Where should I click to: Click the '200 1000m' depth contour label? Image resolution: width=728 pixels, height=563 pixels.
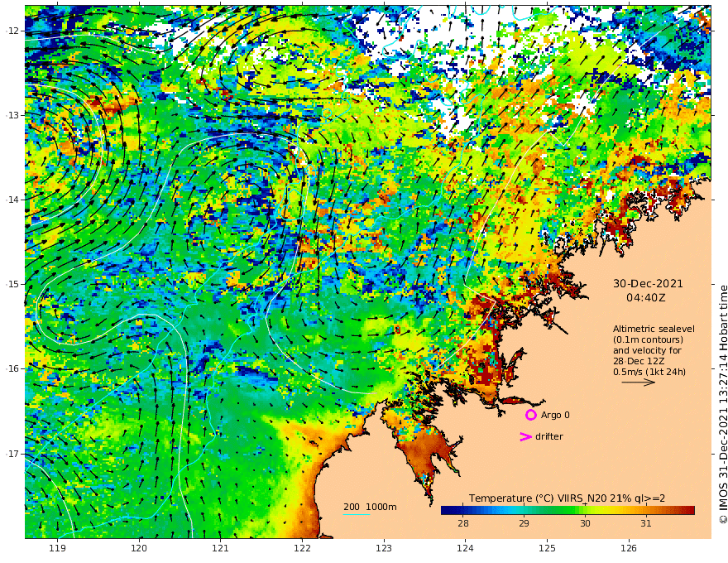(x=370, y=507)
